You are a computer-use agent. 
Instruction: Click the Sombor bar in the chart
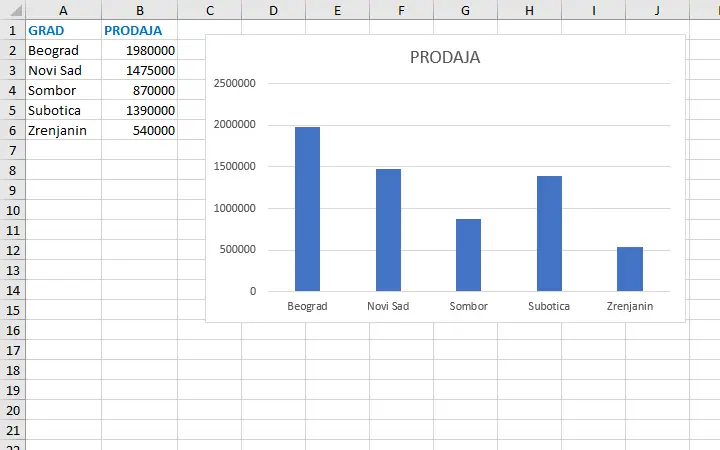tap(468, 255)
